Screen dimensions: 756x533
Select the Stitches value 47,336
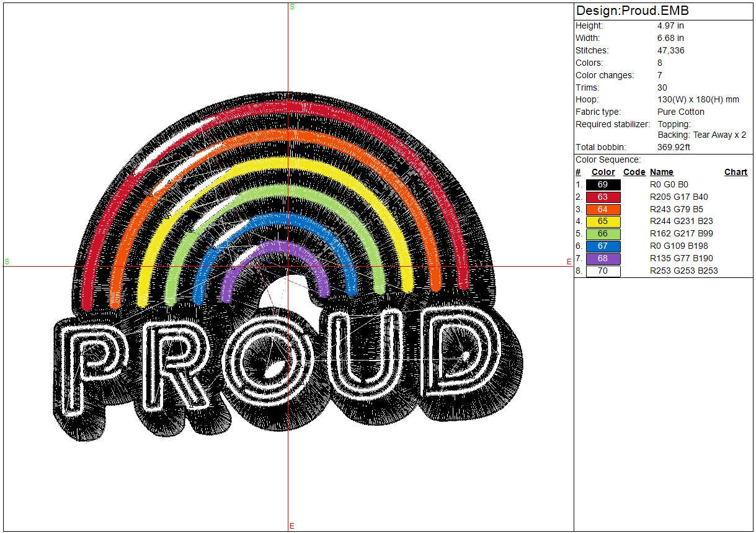click(x=670, y=50)
